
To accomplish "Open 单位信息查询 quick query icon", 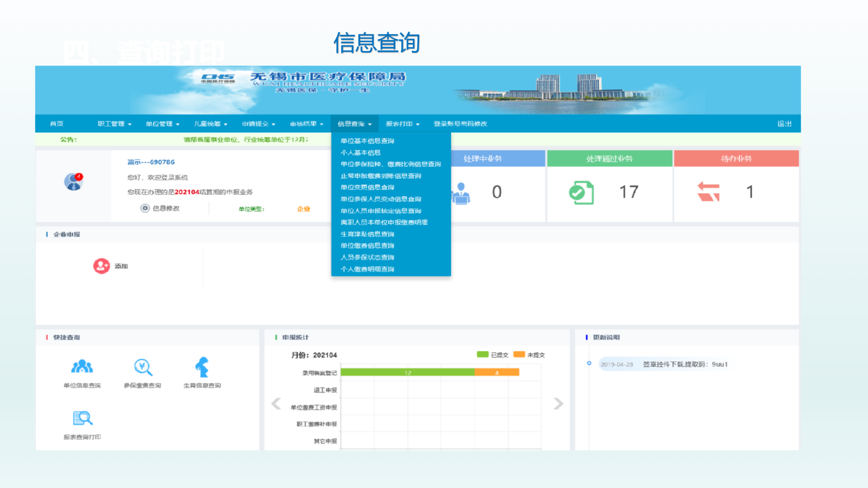I will coord(82,367).
